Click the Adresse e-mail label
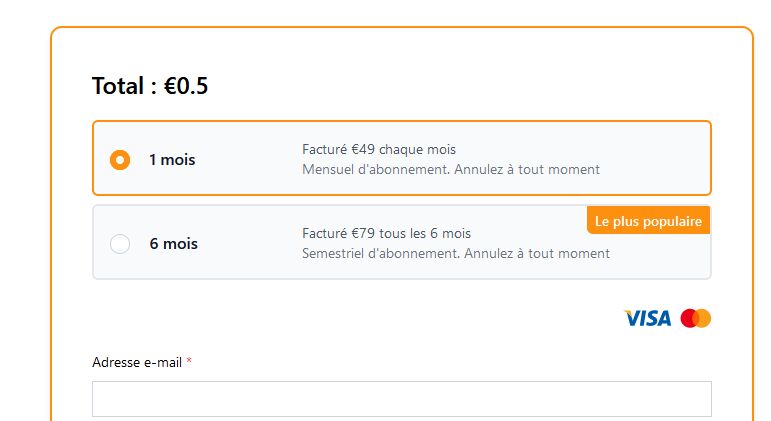Screen dimensions: 771x421 click(x=137, y=362)
